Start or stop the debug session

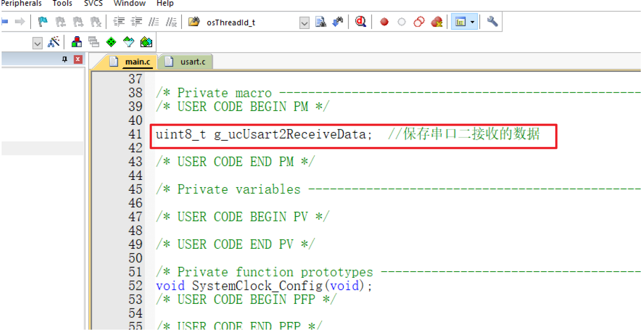pos(361,22)
